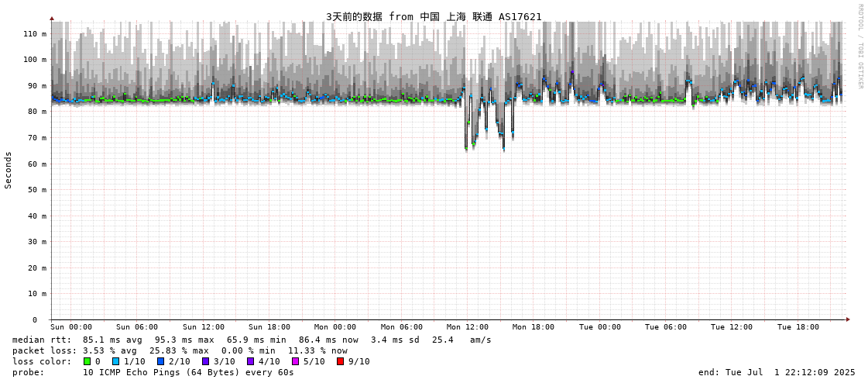Click the '85.1 ms avg' median rtt value
The width and height of the screenshot is (868, 383).
(x=112, y=340)
